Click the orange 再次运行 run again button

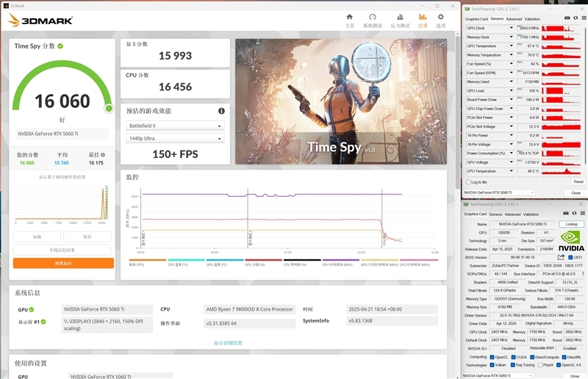click(63, 263)
